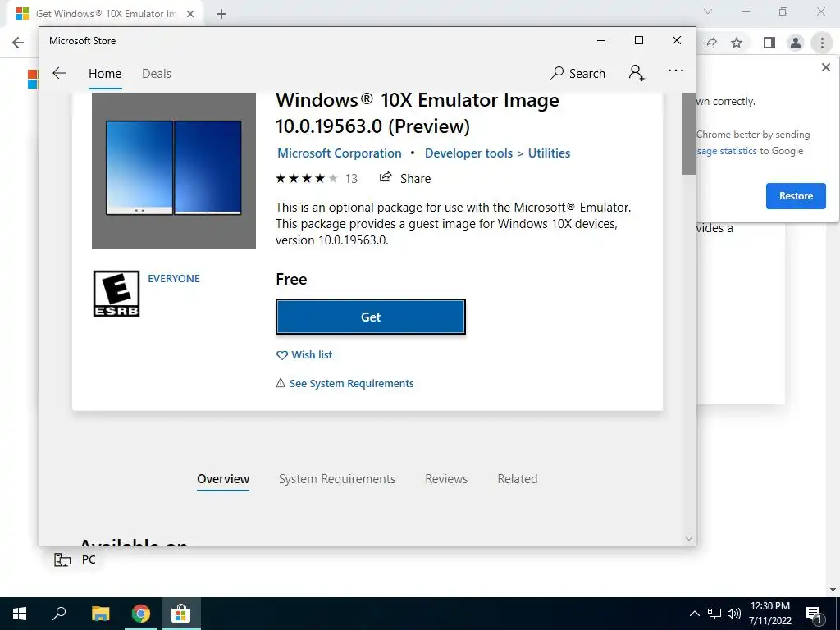This screenshot has height=630, width=840.
Task: Close the Get Windows 10X Emulator tab
Action: coord(190,14)
